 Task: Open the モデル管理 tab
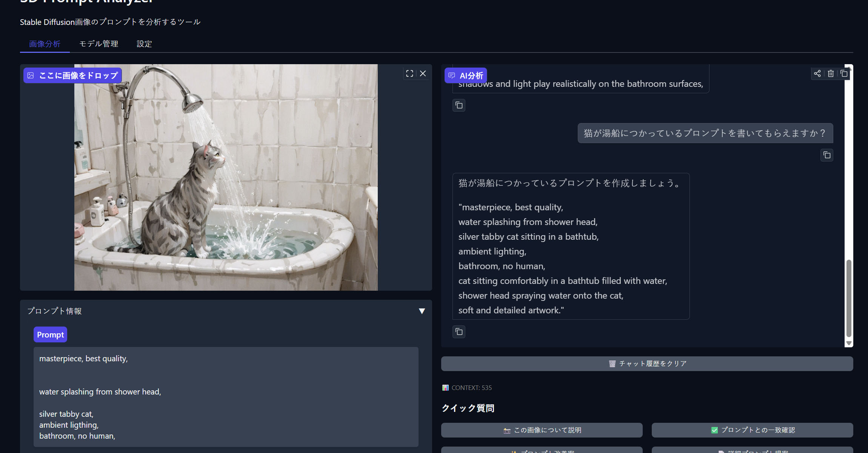pyautogui.click(x=98, y=44)
